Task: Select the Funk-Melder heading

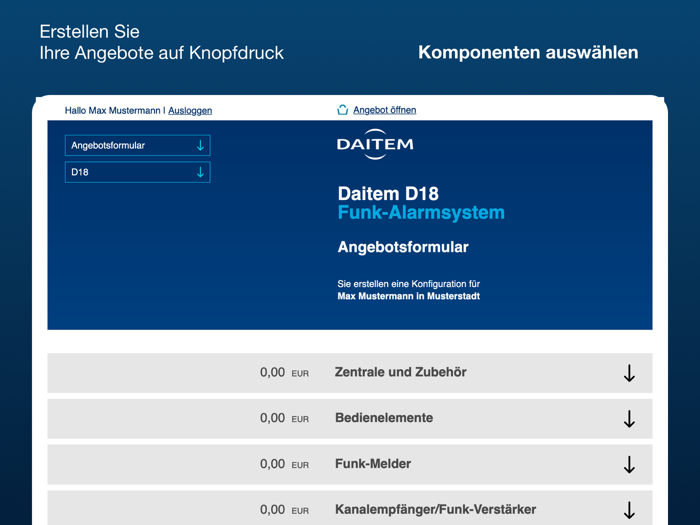Action: (373, 464)
